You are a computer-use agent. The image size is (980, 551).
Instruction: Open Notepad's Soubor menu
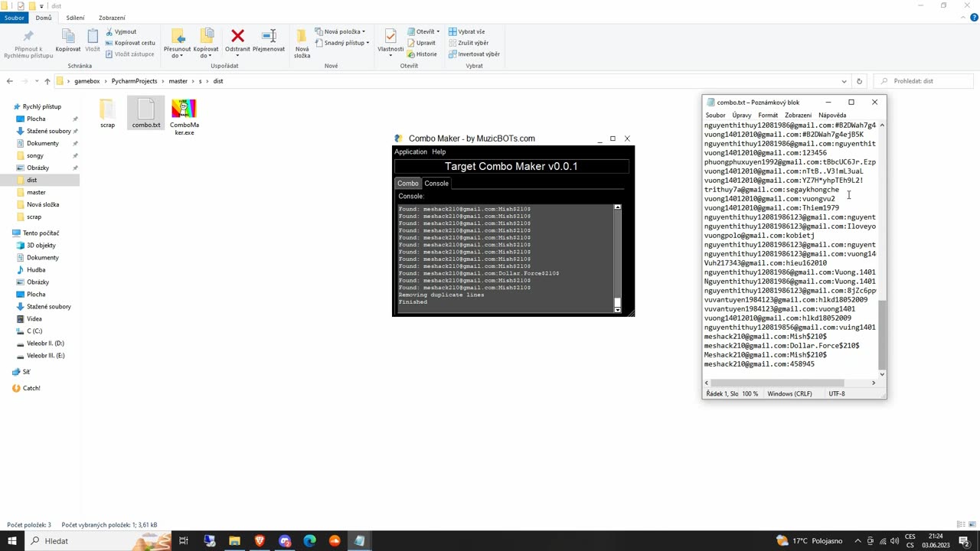[x=715, y=116]
